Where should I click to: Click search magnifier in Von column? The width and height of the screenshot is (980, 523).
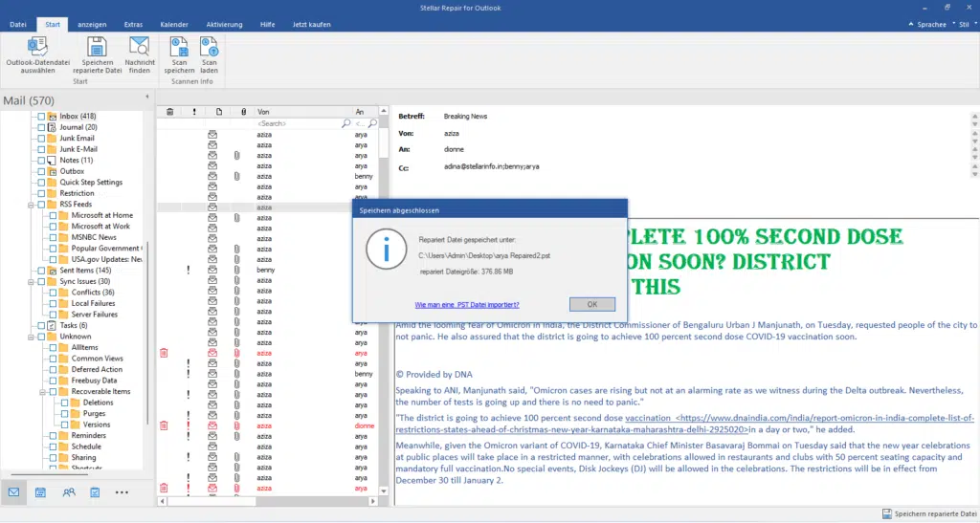point(345,123)
